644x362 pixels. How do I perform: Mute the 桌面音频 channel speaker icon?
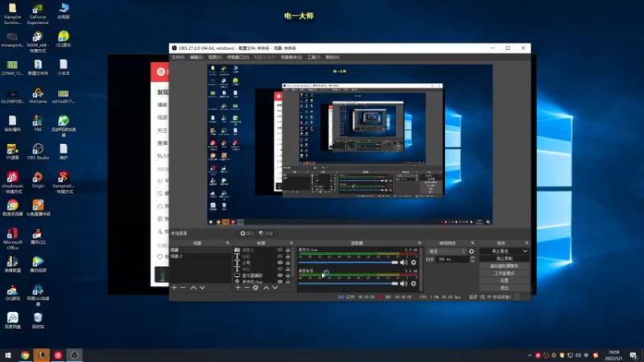tap(404, 284)
